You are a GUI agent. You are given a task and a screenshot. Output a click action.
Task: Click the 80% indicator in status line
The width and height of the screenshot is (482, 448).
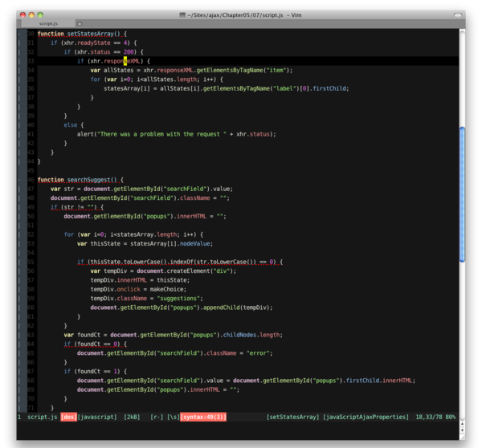point(451,417)
